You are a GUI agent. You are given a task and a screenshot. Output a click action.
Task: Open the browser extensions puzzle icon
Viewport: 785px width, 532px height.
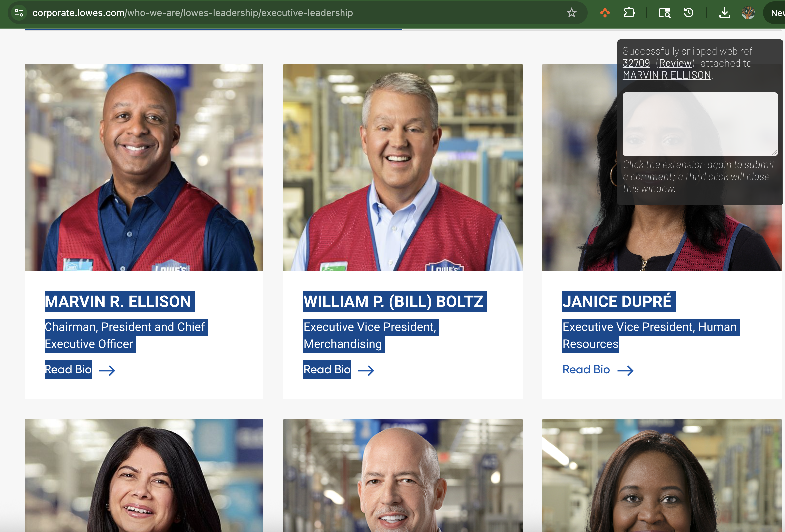(x=629, y=13)
